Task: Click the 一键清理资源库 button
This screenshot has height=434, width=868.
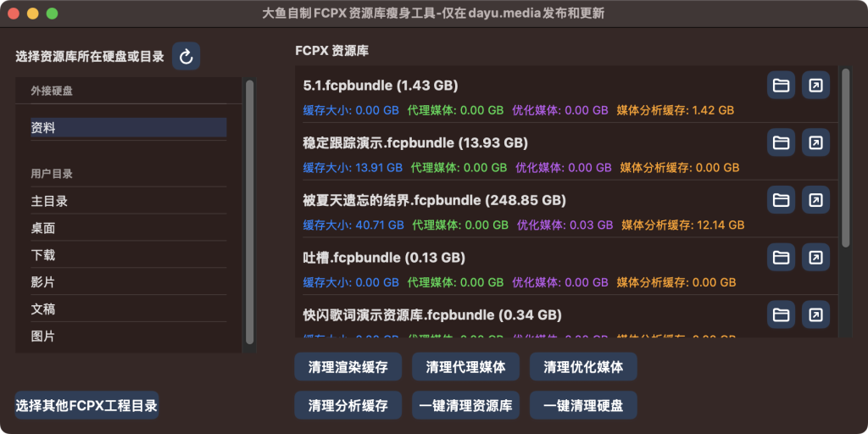Action: coord(465,405)
